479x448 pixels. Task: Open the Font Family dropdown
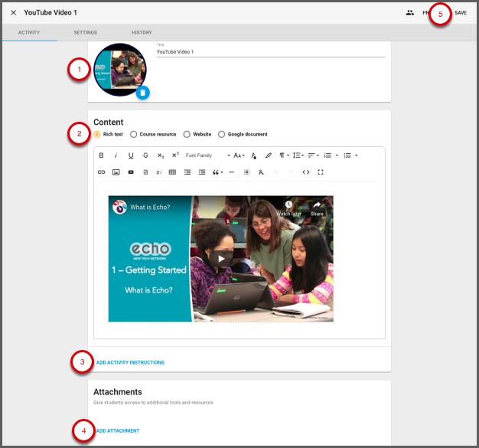click(x=207, y=155)
